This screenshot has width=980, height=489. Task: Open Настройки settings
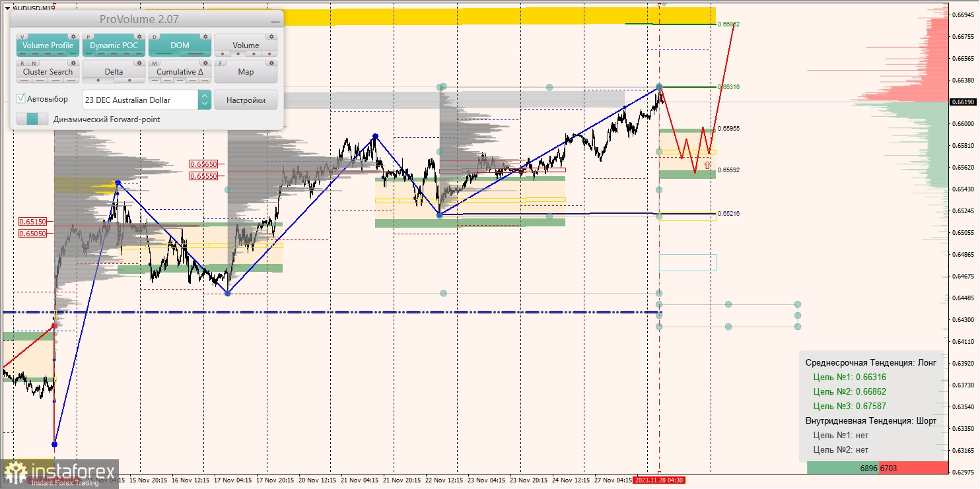246,100
